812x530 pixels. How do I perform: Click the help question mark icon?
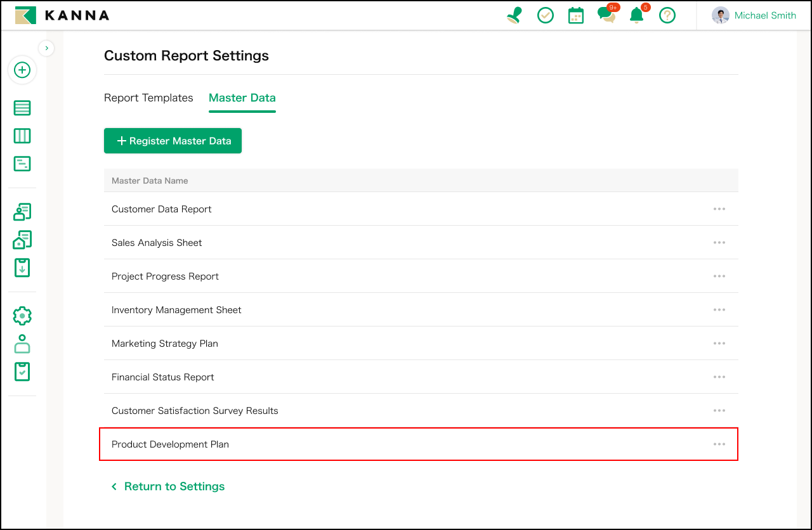tap(667, 15)
